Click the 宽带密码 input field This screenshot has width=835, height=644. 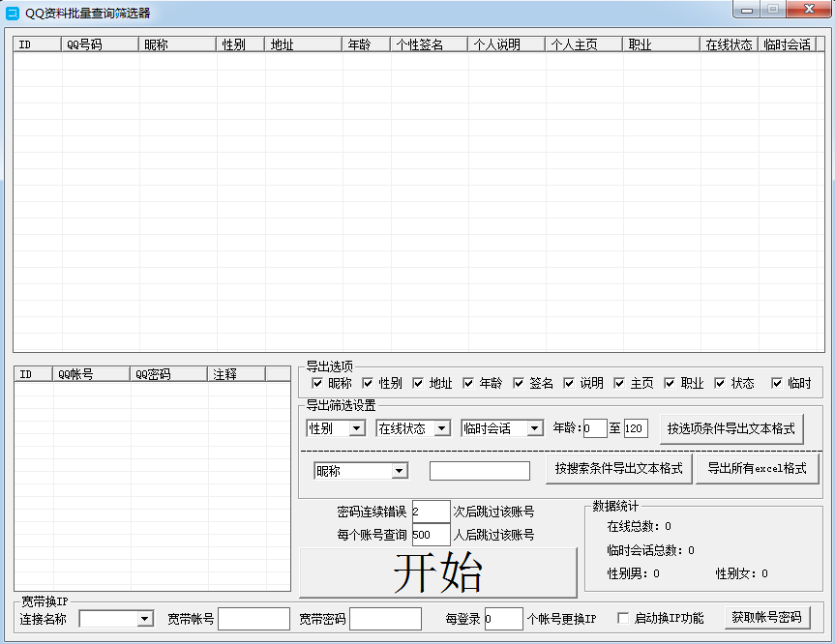pos(385,619)
